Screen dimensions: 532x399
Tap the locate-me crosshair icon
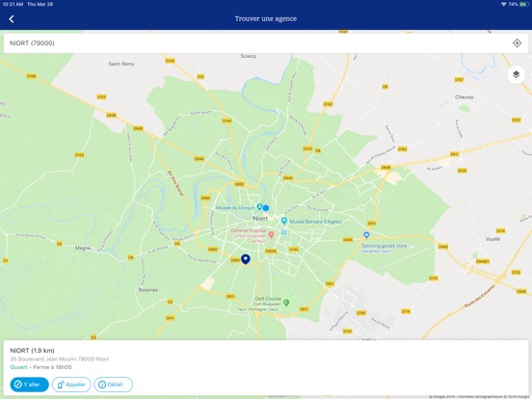pyautogui.click(x=517, y=43)
